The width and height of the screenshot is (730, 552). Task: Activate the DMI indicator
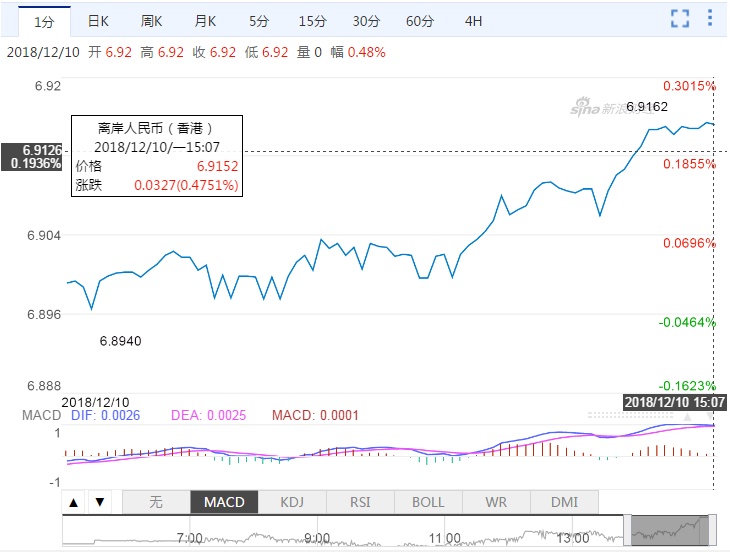[564, 502]
